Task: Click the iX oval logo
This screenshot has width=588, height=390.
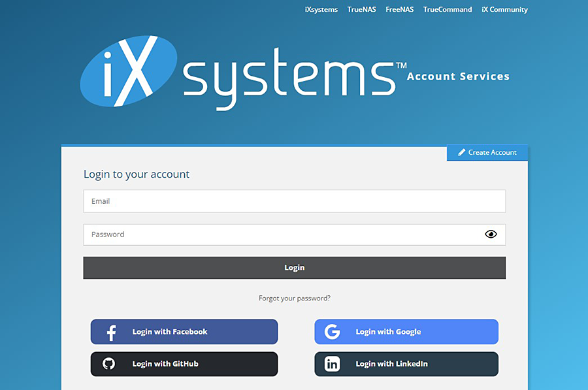Action: pos(129,71)
